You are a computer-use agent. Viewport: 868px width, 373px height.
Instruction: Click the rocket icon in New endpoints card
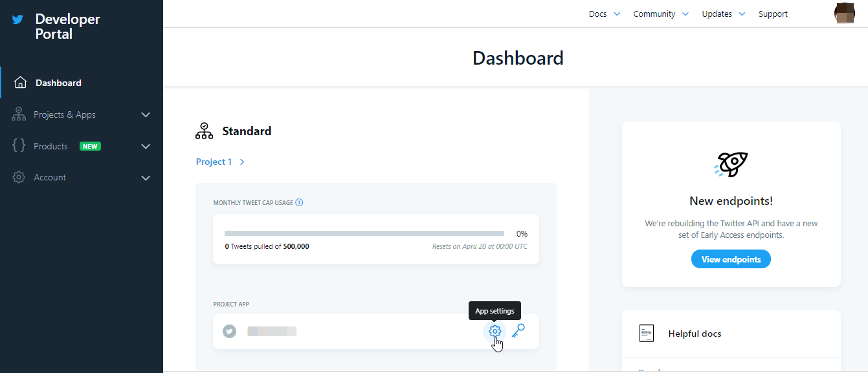[x=731, y=165]
